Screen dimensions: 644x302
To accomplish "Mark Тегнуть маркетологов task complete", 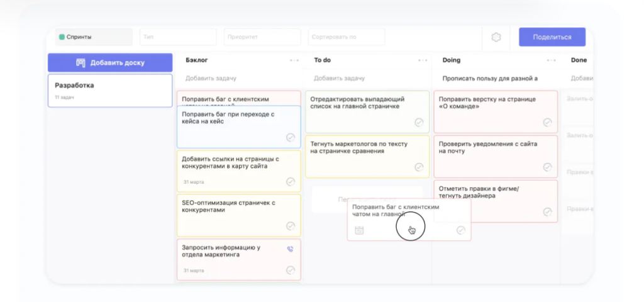I will point(419,167).
